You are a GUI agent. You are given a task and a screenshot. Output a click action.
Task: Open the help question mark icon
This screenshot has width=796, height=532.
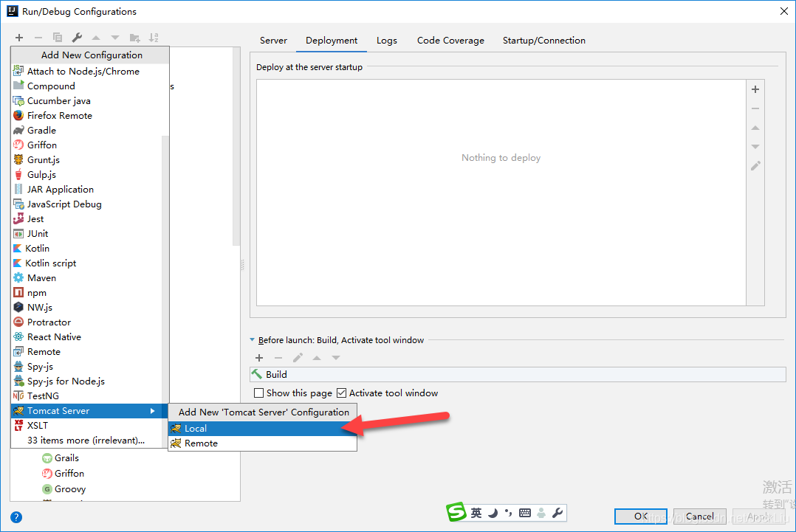tap(16, 517)
